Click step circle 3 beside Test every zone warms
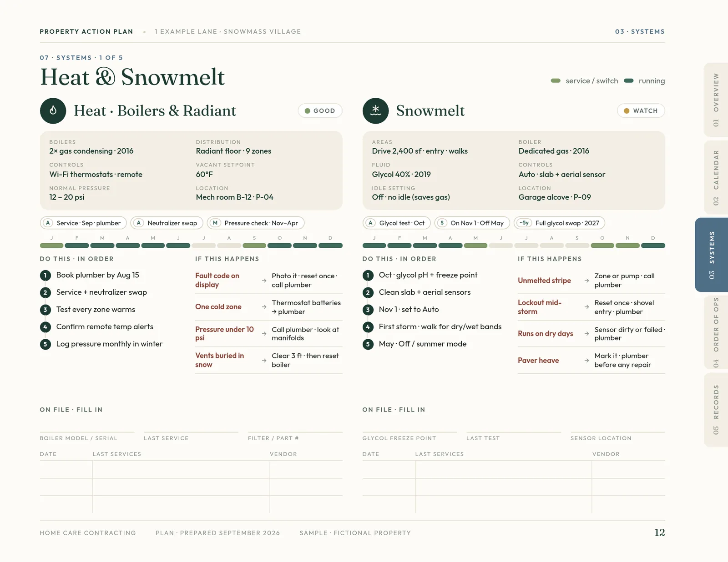The image size is (728, 562). 45,310
